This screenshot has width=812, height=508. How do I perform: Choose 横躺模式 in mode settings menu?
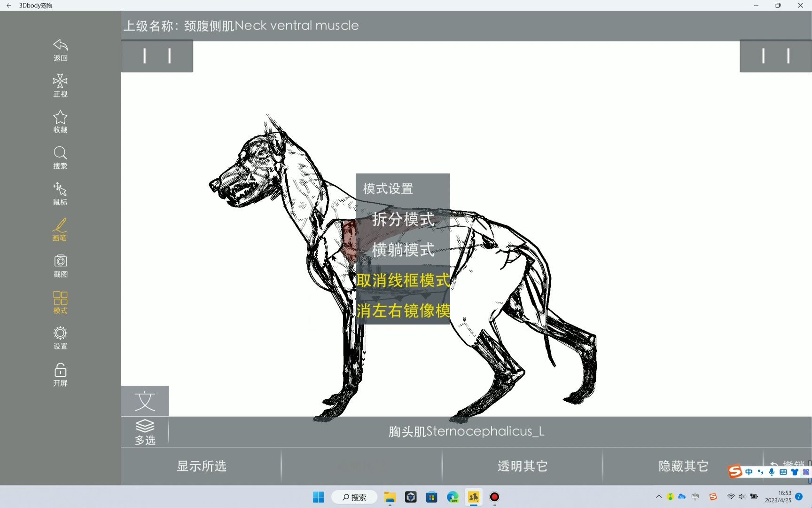pyautogui.click(x=403, y=249)
